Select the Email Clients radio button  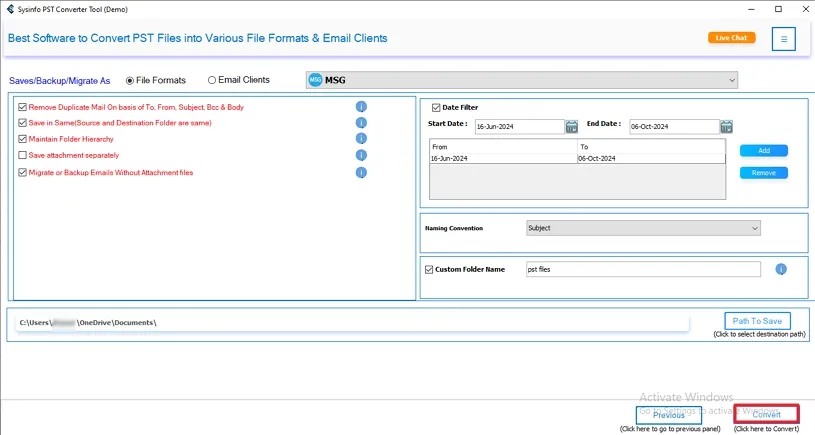pyautogui.click(x=212, y=80)
